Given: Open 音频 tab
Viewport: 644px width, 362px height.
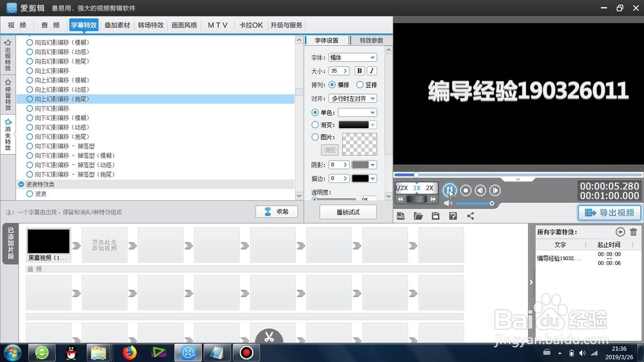Looking at the screenshot, I should point(50,25).
